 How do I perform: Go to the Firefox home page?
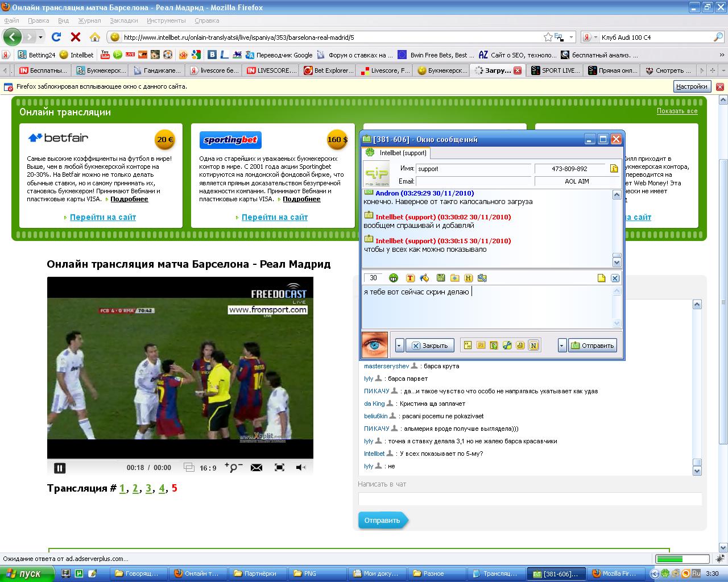(95, 37)
